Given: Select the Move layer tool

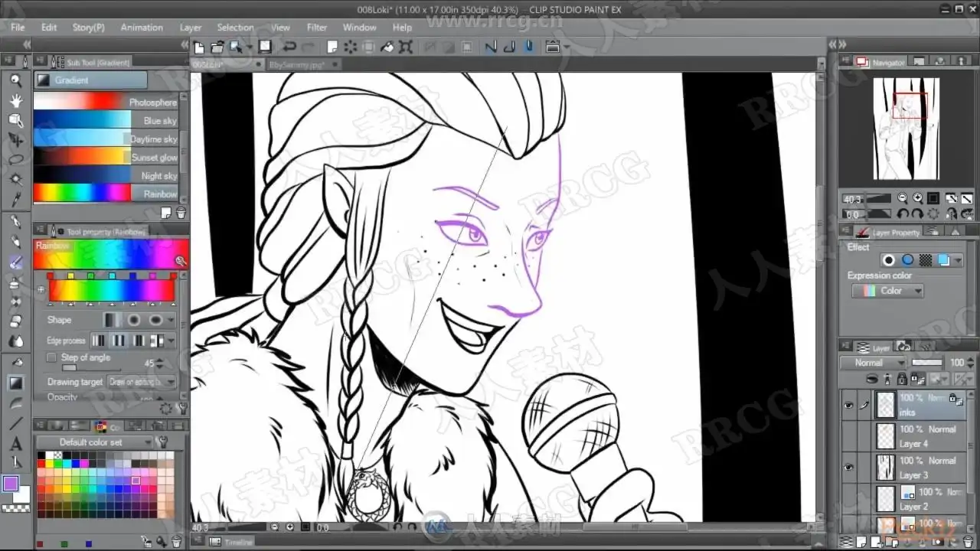Looking at the screenshot, I should pos(15,140).
